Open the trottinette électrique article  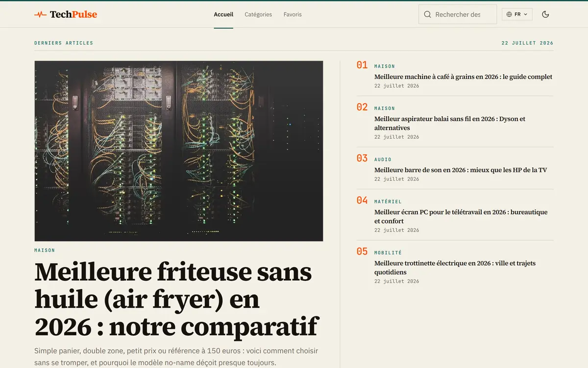(x=455, y=267)
